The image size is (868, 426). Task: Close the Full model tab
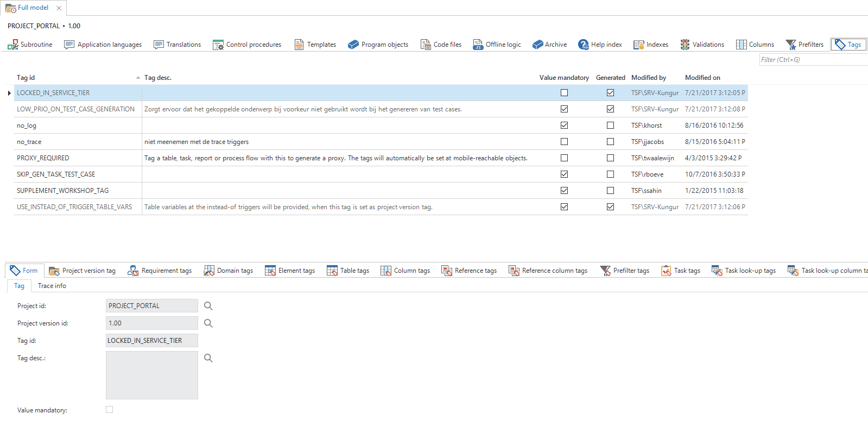point(59,8)
